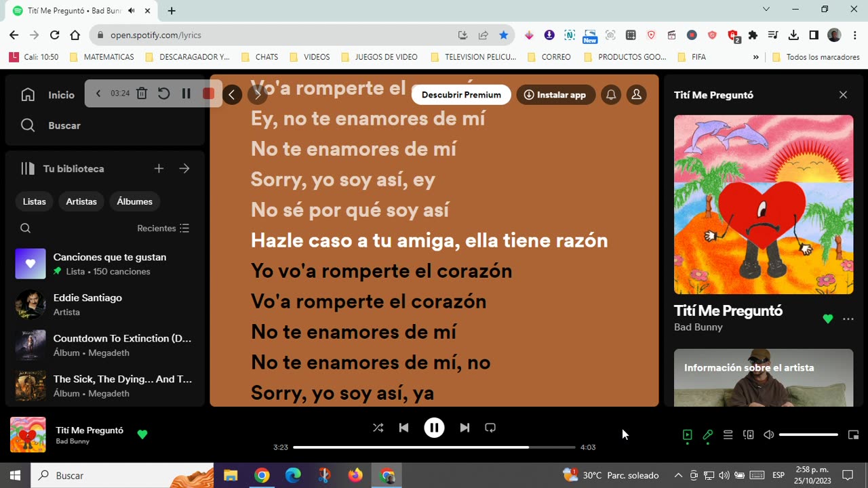Viewport: 868px width, 488px height.
Task: Create a new playlist with plus icon
Action: [159, 169]
